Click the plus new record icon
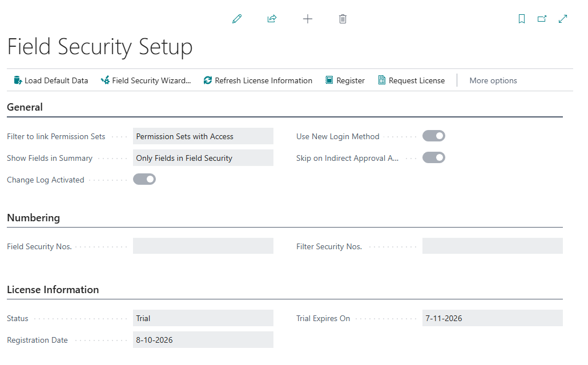The image size is (588, 365). coord(308,19)
